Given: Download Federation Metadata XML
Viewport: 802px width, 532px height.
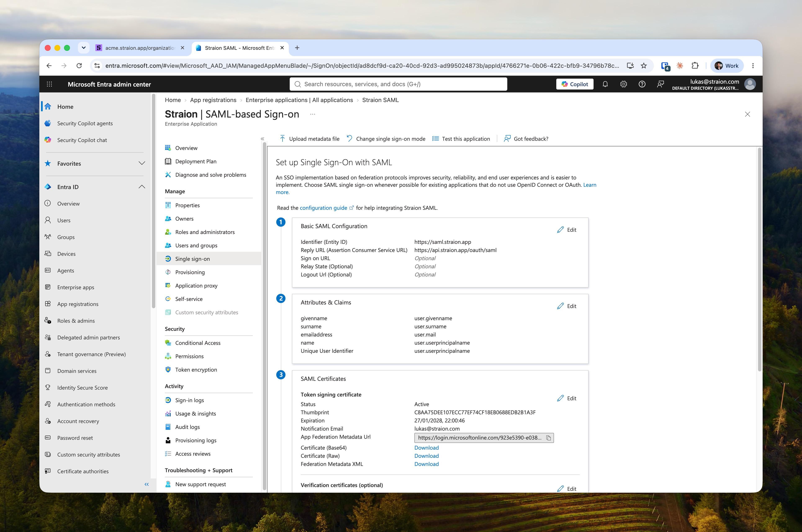Looking at the screenshot, I should pos(427,464).
